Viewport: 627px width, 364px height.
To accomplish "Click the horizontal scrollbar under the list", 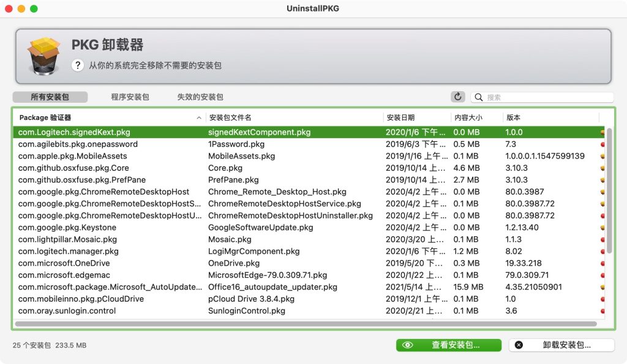I will (306, 324).
